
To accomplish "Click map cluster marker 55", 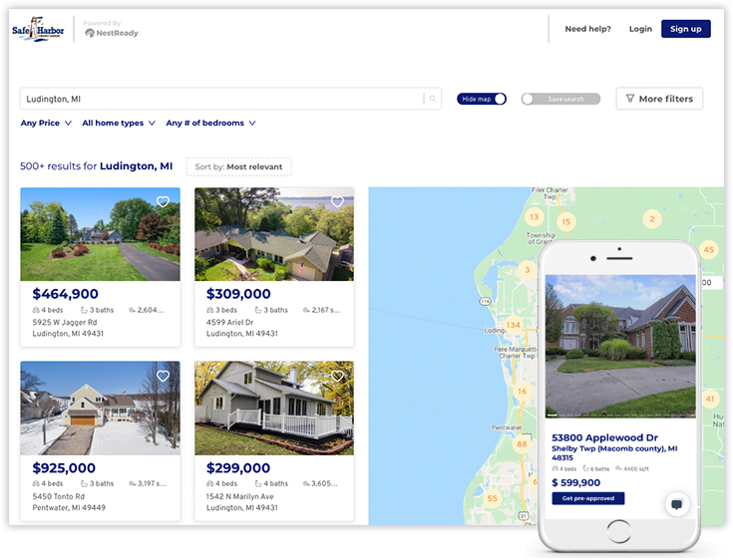I will point(492,498).
